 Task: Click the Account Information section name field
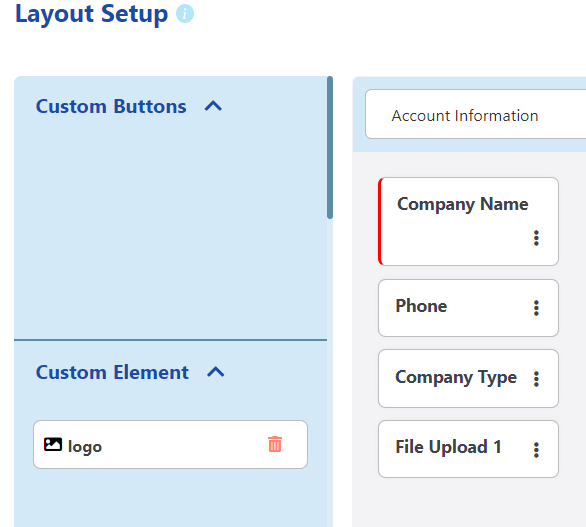pos(475,114)
